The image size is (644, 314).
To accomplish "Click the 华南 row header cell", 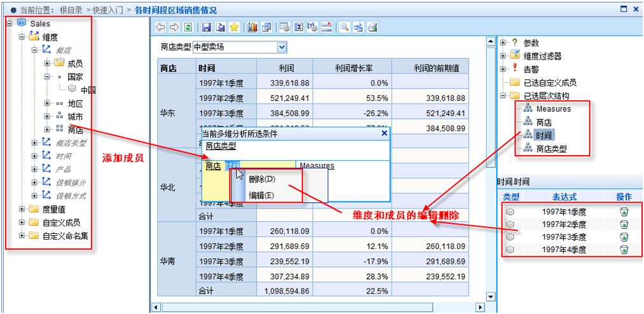I will [x=176, y=259].
